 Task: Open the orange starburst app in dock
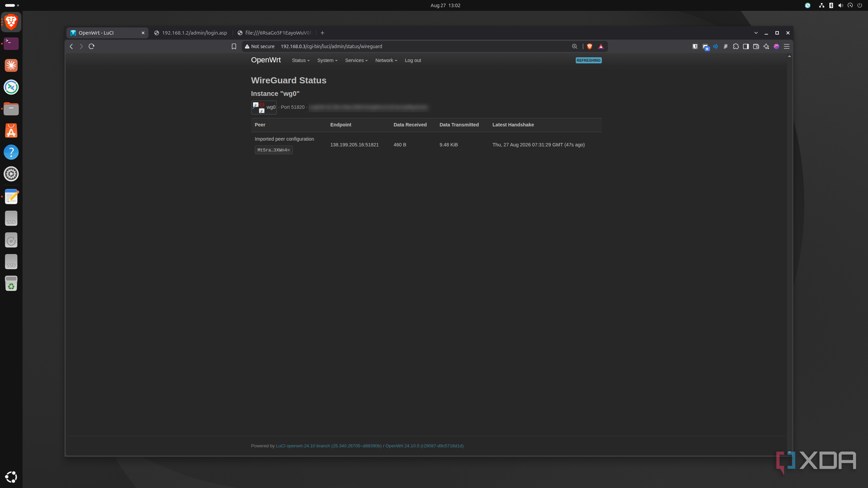(x=11, y=65)
